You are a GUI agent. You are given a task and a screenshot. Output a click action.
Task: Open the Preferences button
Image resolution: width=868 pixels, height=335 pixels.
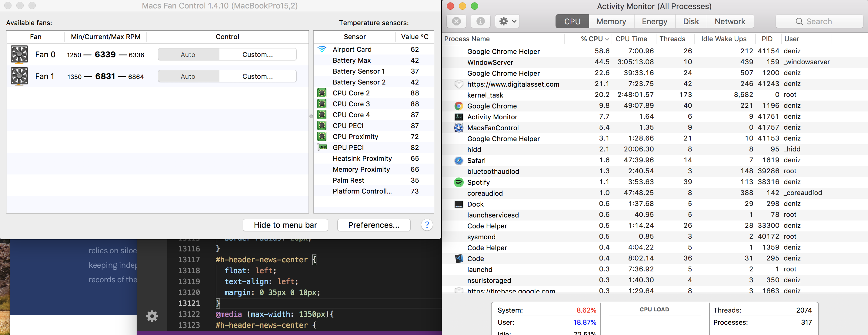coord(373,225)
